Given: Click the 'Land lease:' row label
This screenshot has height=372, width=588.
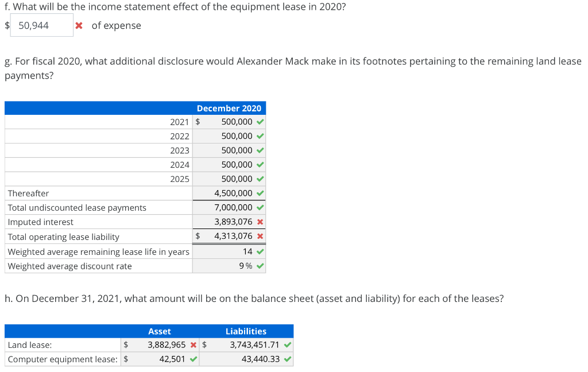Looking at the screenshot, I should coord(30,345).
